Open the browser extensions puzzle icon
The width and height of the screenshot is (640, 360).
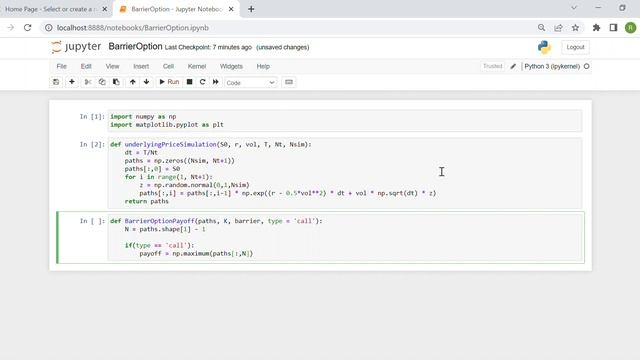point(596,28)
